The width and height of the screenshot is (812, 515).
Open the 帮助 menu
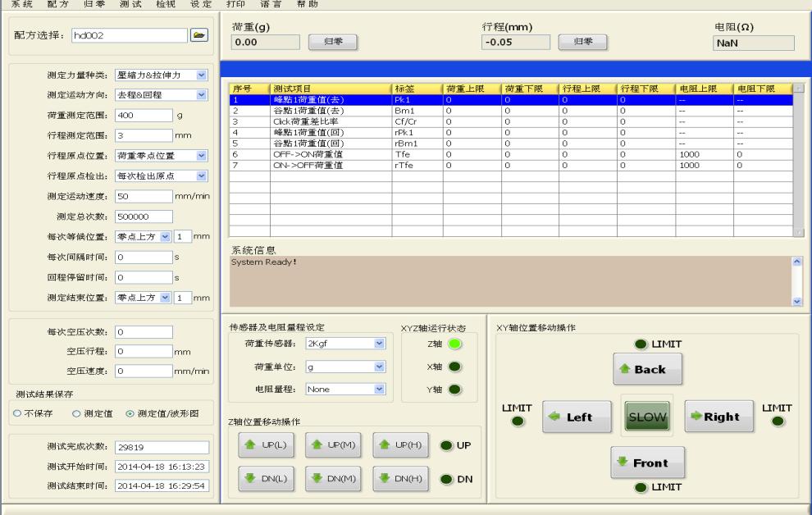307,3
